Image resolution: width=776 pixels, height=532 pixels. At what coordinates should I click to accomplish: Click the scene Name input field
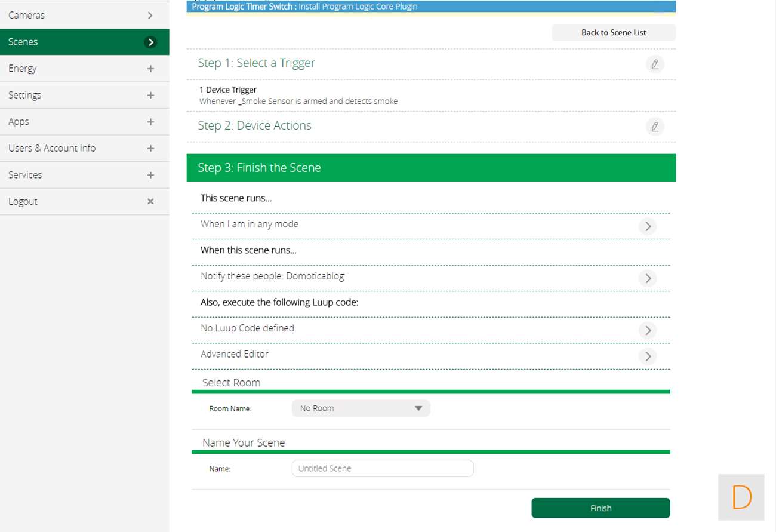[382, 469]
